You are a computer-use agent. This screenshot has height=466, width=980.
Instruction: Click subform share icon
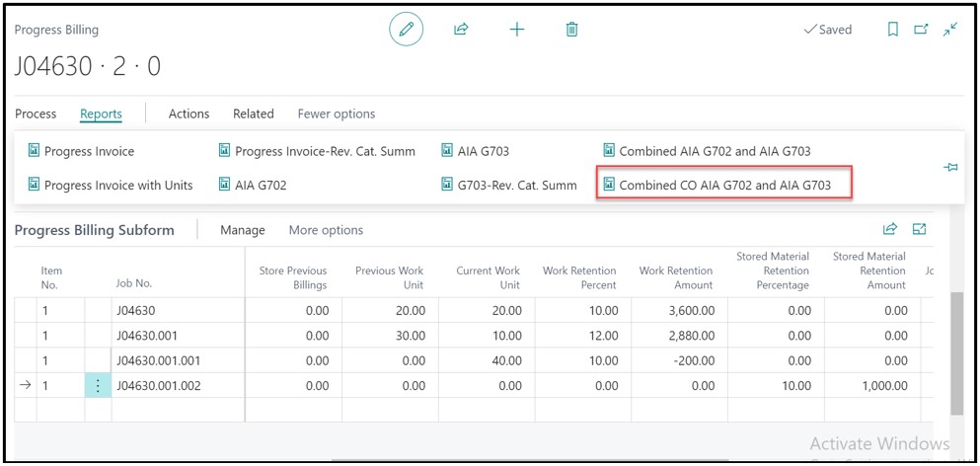(x=889, y=229)
